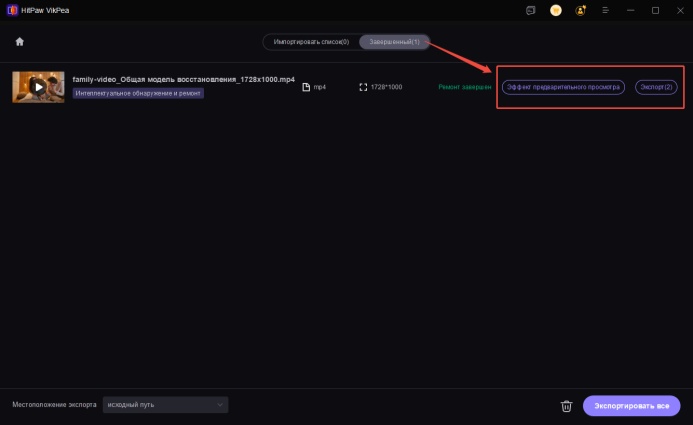
Task: Select the family-video file name text
Action: click(x=183, y=79)
